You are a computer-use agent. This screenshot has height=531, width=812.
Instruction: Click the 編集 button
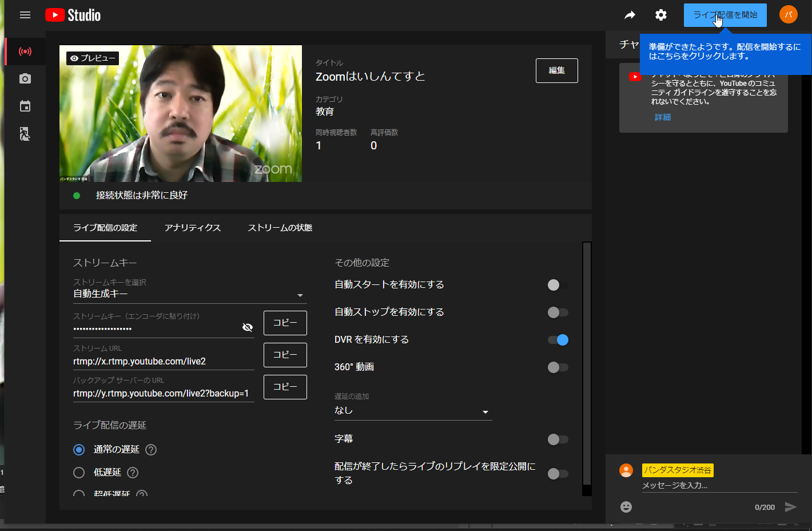coord(557,70)
